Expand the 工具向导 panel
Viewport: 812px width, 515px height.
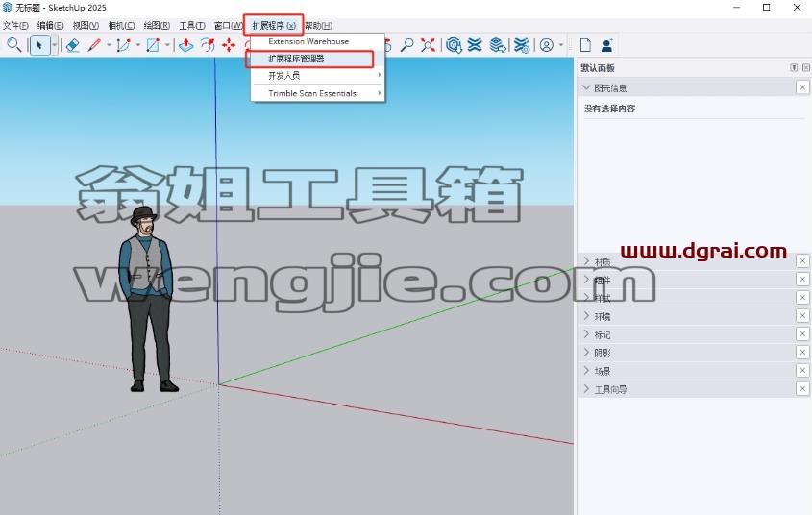(586, 389)
